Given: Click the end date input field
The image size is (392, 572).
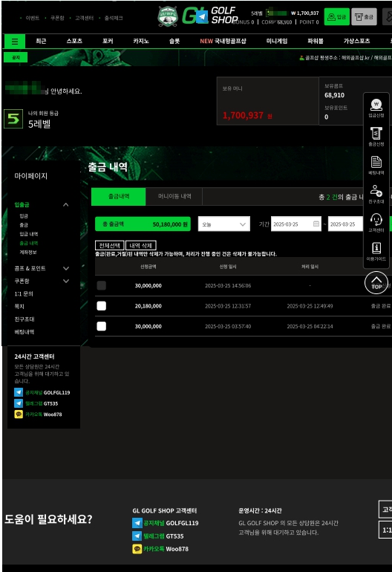Looking at the screenshot, I should (345, 224).
